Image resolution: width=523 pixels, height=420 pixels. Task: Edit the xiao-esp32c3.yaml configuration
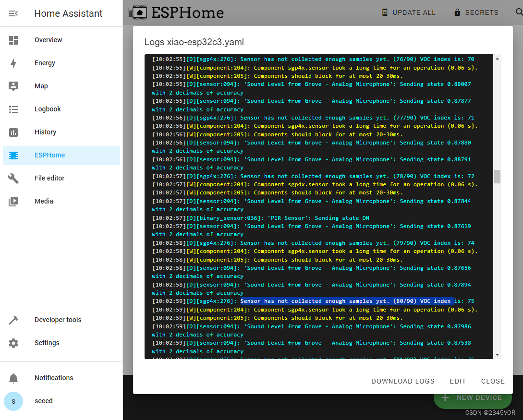tap(458, 381)
